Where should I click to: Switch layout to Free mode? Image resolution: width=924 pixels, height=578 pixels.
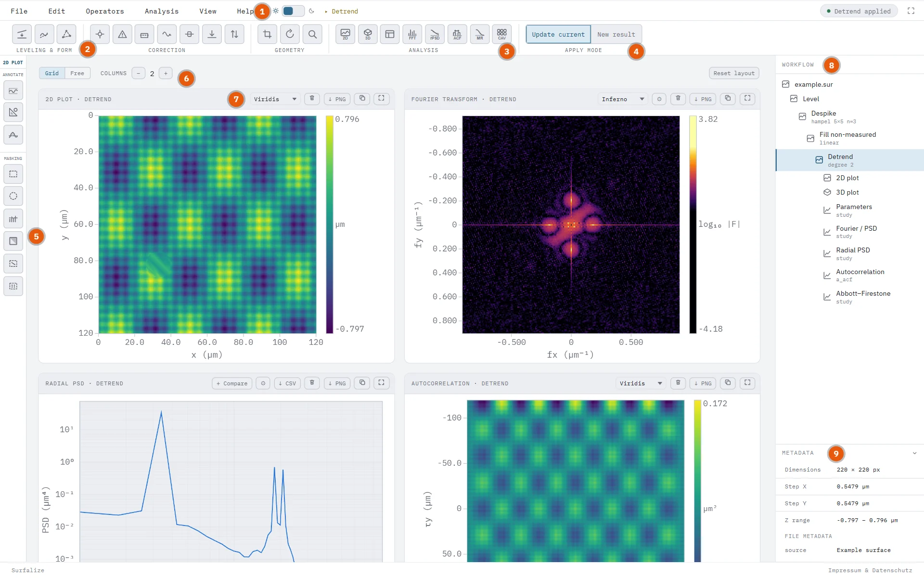tap(77, 73)
